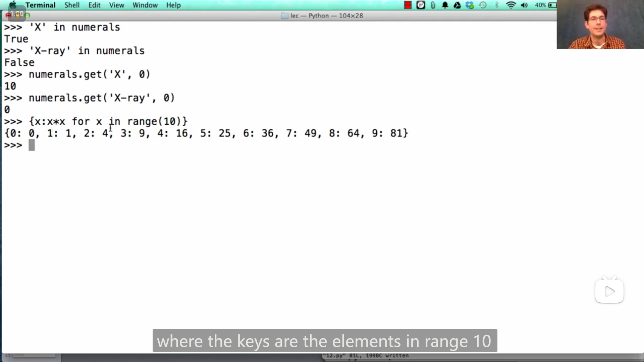Open the Help menu

coord(173,5)
